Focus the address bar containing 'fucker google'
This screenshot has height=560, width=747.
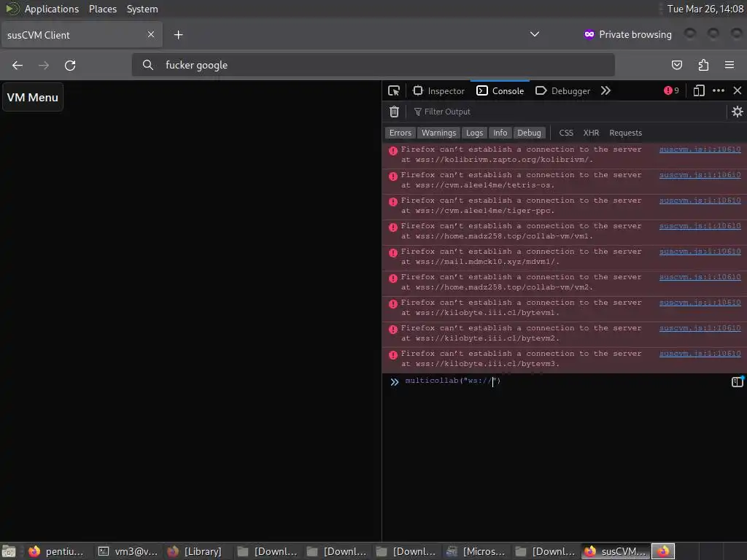pyautogui.click(x=373, y=65)
